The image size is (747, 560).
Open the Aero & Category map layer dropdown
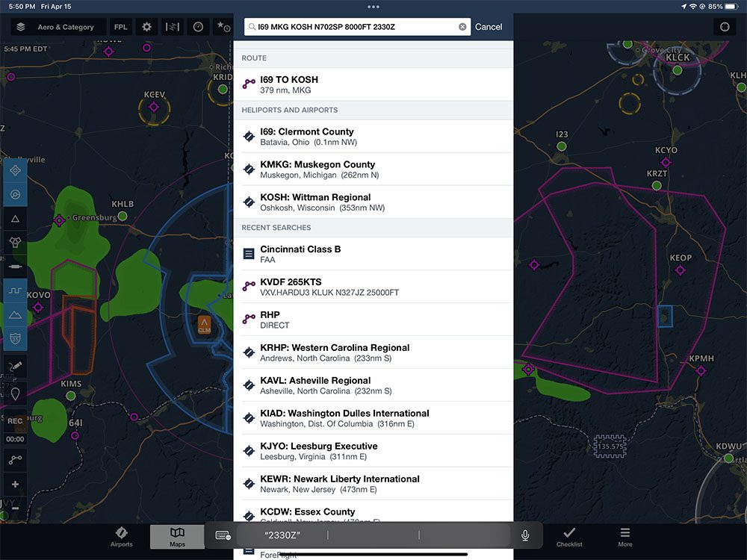[67, 26]
